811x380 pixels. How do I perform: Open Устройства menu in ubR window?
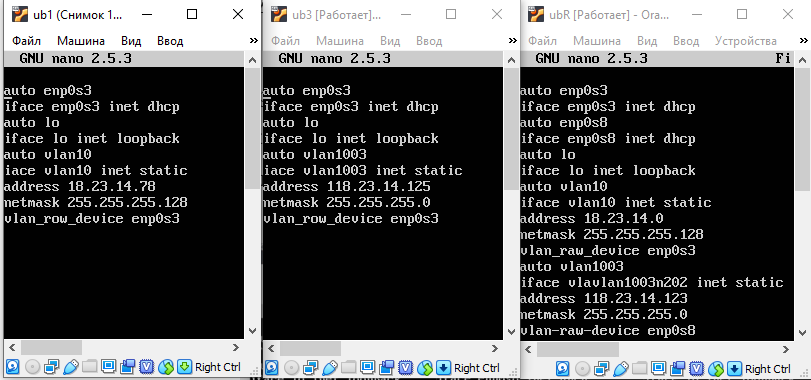pos(745,41)
